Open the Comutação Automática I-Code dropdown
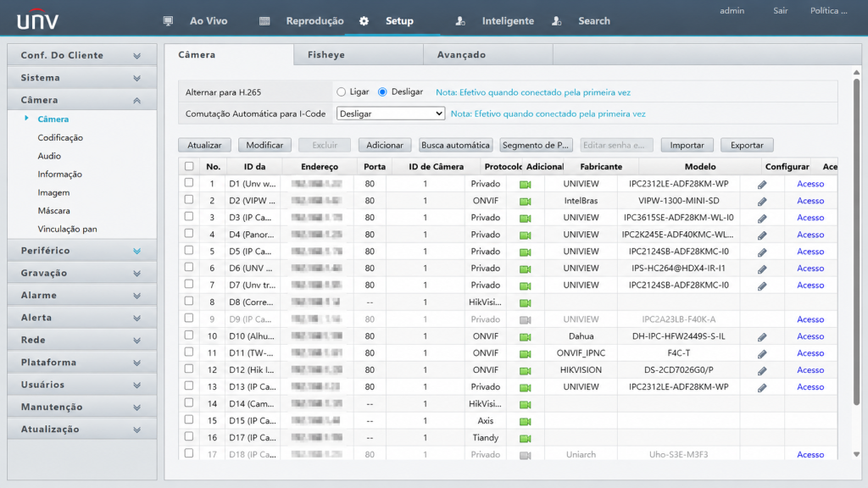 click(x=390, y=114)
